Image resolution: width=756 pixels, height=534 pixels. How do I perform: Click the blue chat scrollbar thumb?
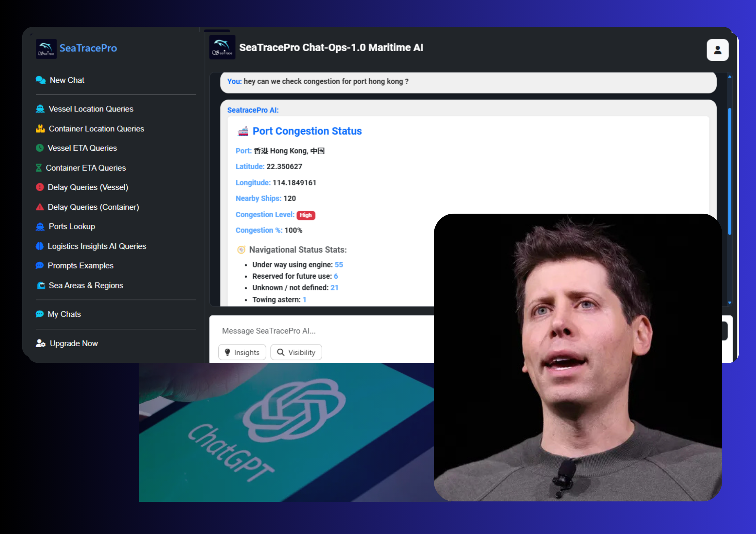pyautogui.click(x=730, y=172)
